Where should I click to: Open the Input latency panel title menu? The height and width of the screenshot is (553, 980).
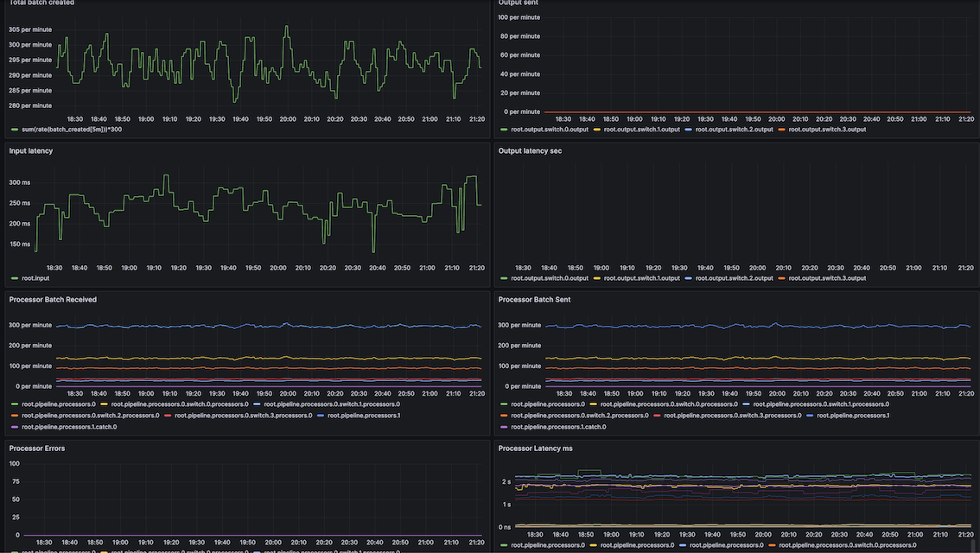pyautogui.click(x=30, y=151)
